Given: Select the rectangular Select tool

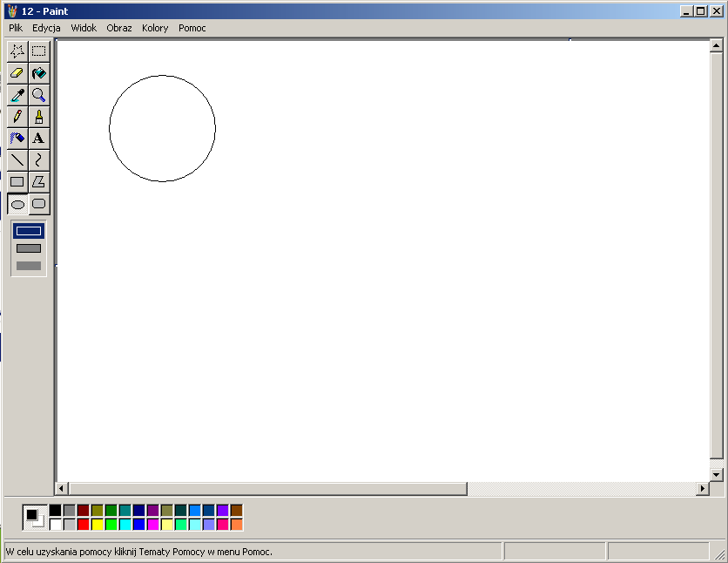Looking at the screenshot, I should pos(39,51).
